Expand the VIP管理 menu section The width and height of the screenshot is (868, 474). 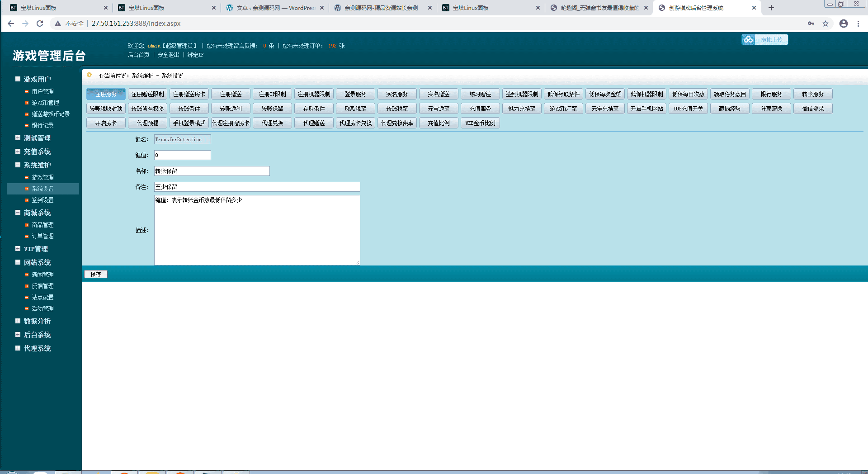click(18, 249)
